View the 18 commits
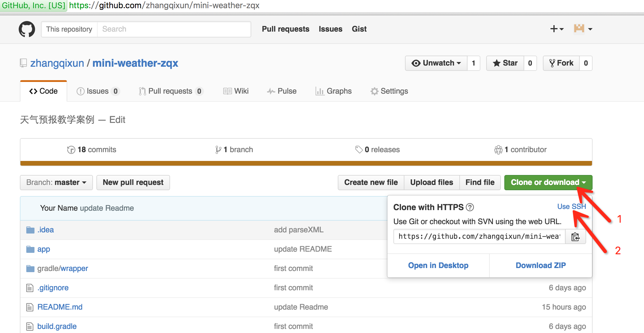This screenshot has width=644, height=333. click(92, 150)
